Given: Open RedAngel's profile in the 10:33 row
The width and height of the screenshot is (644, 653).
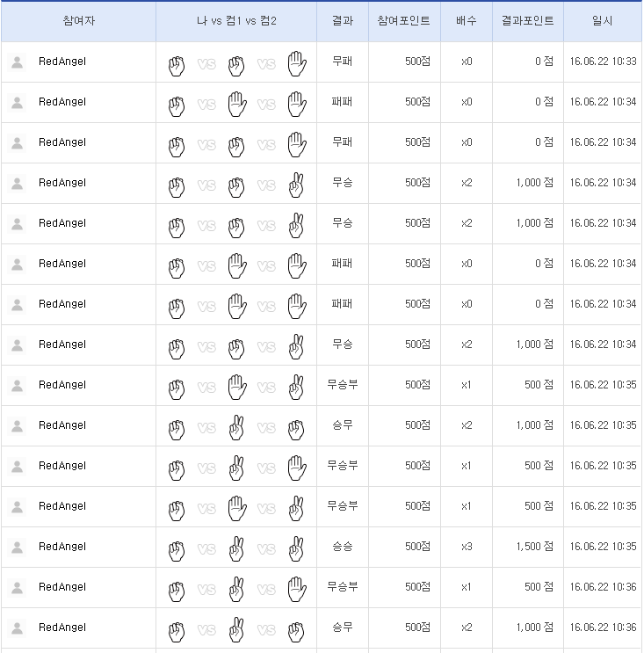Looking at the screenshot, I should [62, 62].
